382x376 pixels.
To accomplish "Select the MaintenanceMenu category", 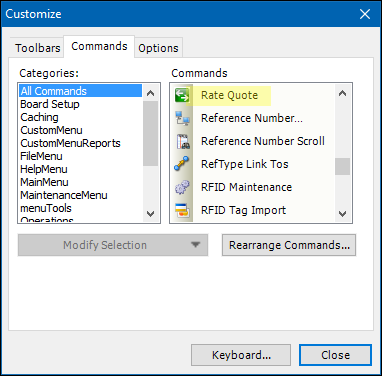I will (64, 195).
